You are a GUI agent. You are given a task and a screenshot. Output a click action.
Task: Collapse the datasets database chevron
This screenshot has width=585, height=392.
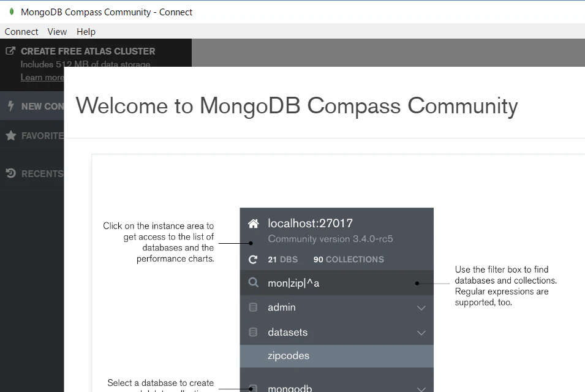(x=421, y=333)
